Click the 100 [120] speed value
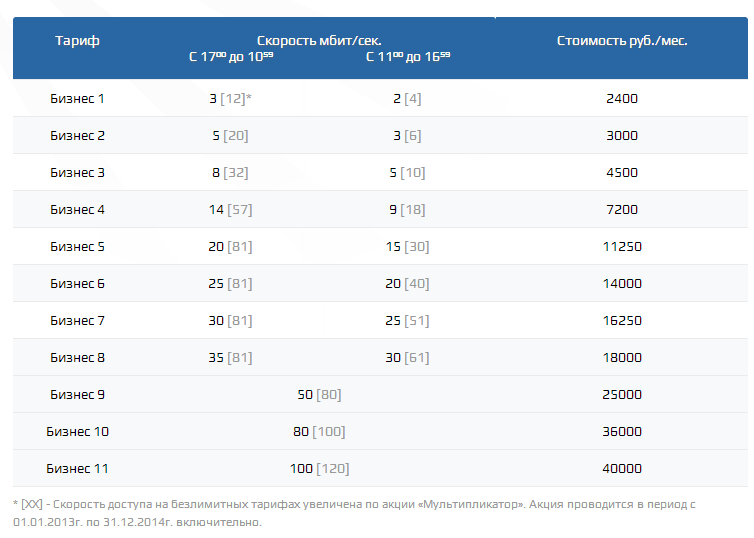The width and height of the screenshot is (754, 538). coord(319,468)
